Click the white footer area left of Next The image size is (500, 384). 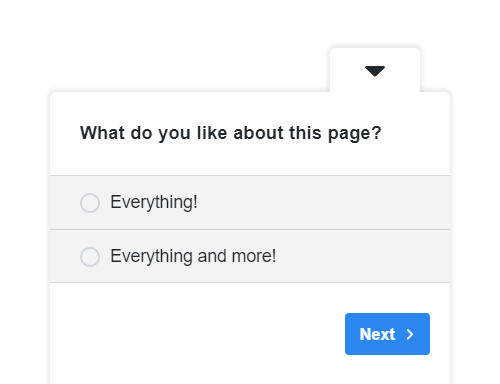coord(197,333)
